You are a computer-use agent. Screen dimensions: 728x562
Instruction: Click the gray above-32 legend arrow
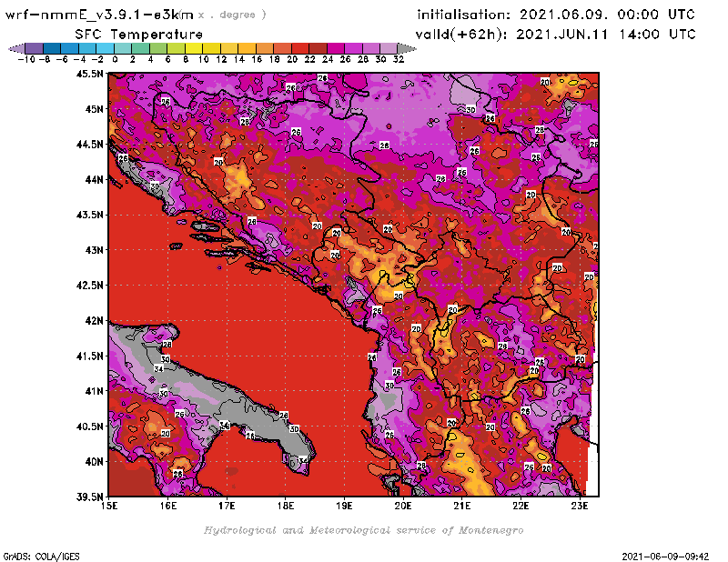pyautogui.click(x=407, y=48)
